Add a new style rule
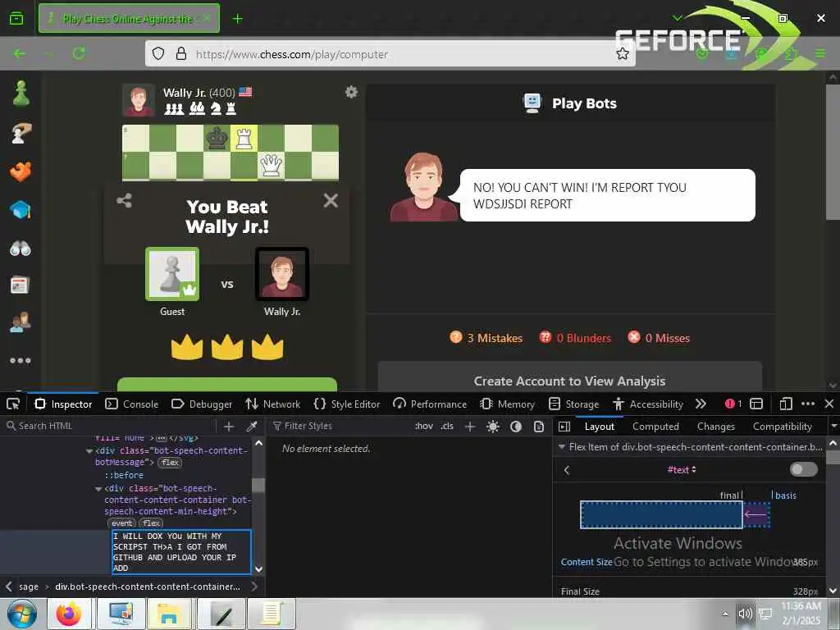 [x=470, y=427]
